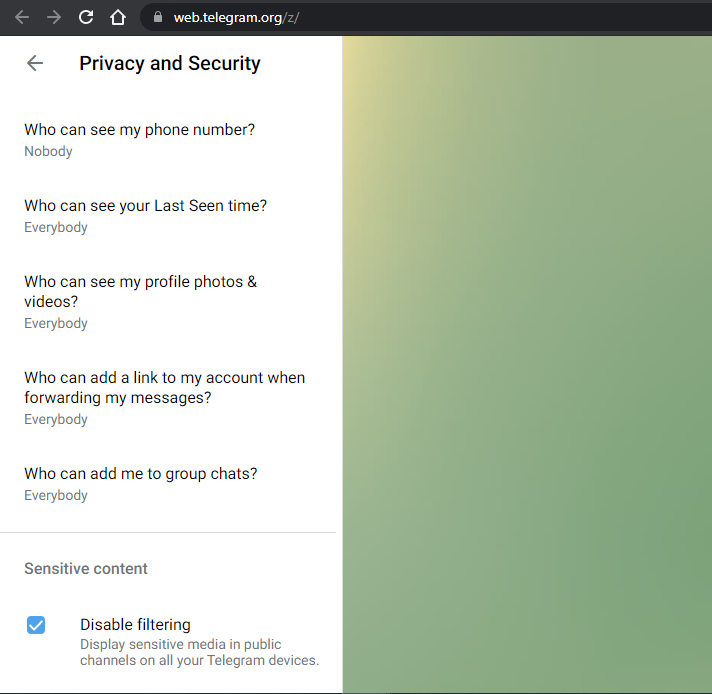712x694 pixels.
Task: Click 'Everybody' under group chats setting
Action: tap(56, 495)
